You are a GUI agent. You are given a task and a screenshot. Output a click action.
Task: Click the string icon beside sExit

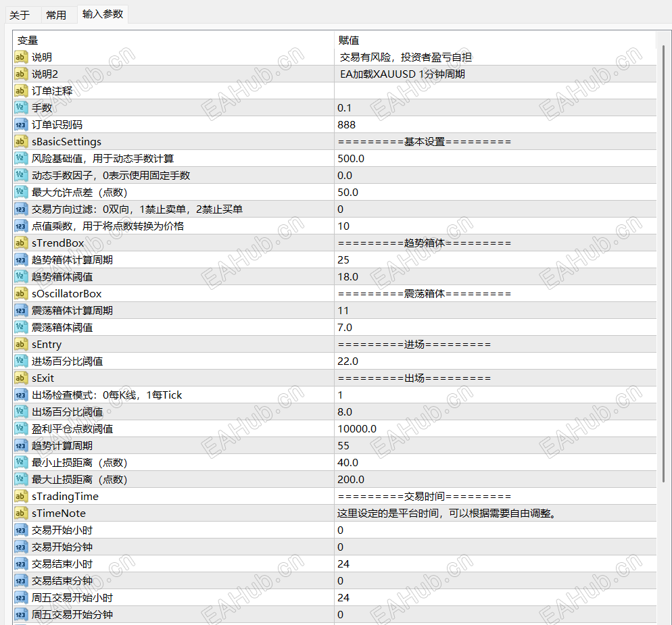click(x=20, y=378)
